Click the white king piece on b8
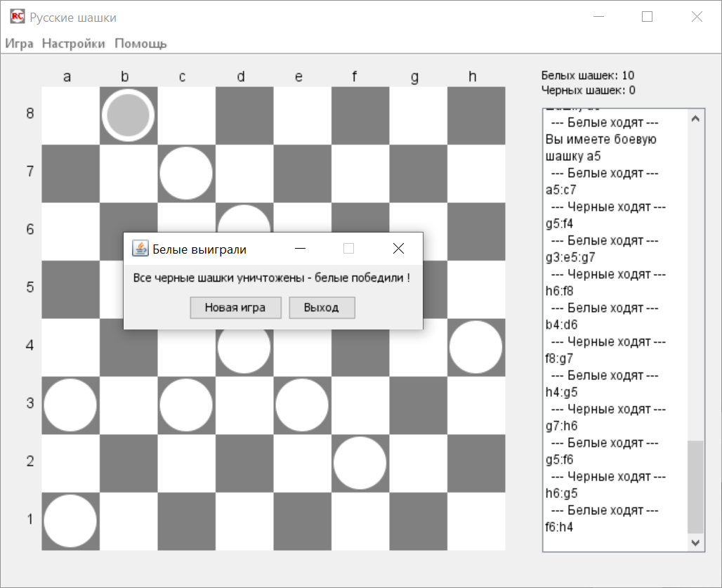Image resolution: width=722 pixels, height=588 pixels. coord(128,115)
